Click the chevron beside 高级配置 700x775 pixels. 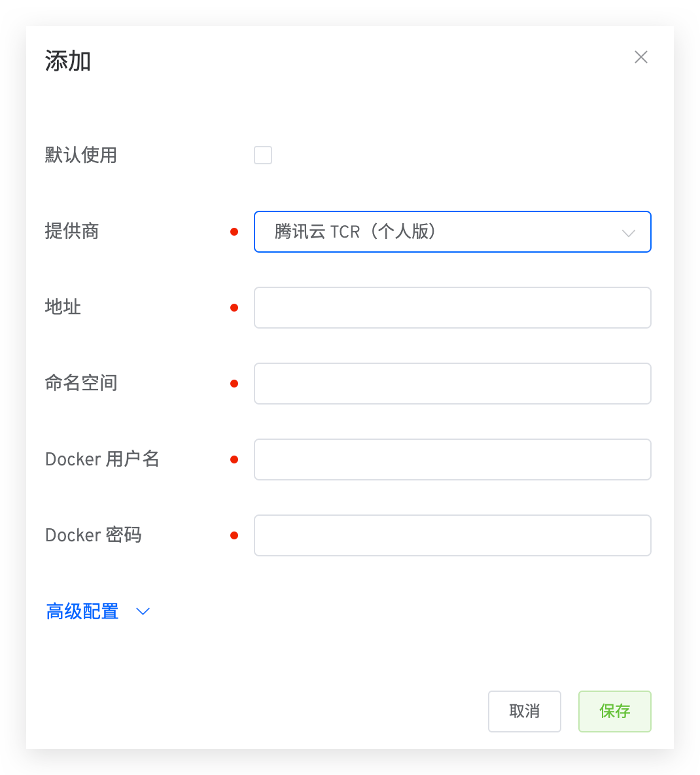pos(143,611)
